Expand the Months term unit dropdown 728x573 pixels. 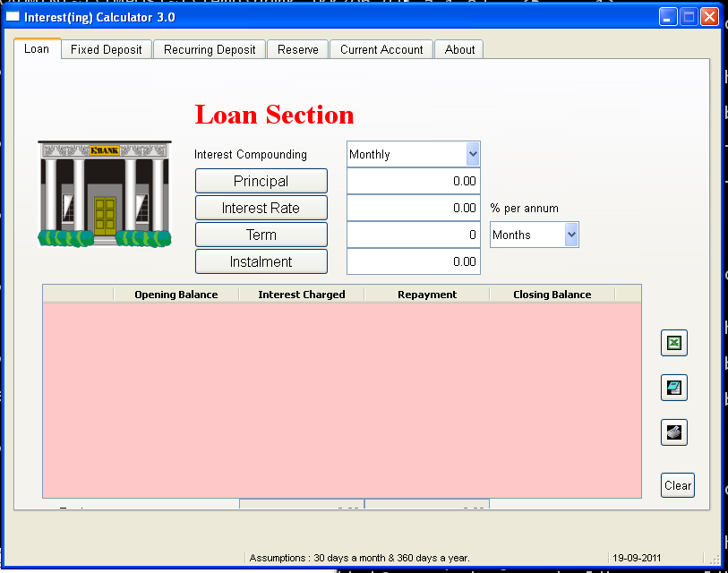click(x=571, y=235)
